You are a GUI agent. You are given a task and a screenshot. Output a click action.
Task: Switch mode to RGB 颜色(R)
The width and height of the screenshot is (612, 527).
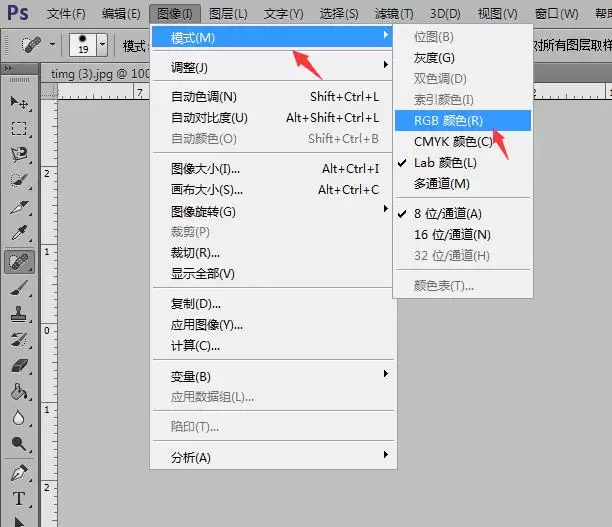point(463,121)
